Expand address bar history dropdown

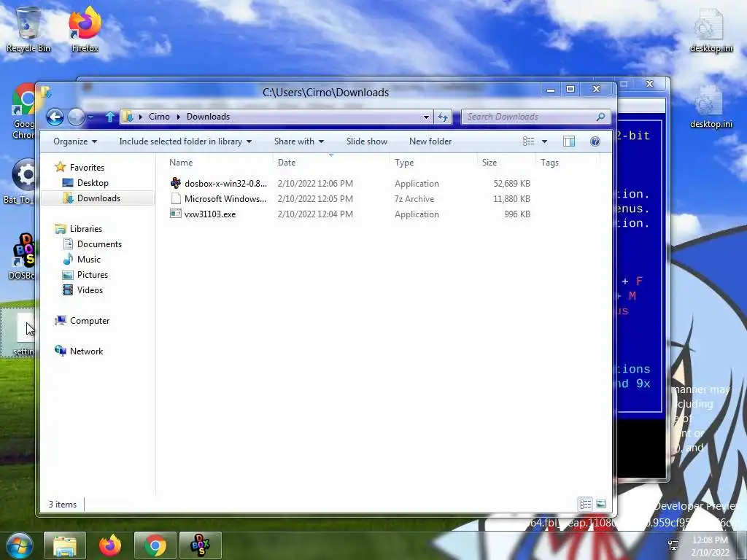point(426,117)
